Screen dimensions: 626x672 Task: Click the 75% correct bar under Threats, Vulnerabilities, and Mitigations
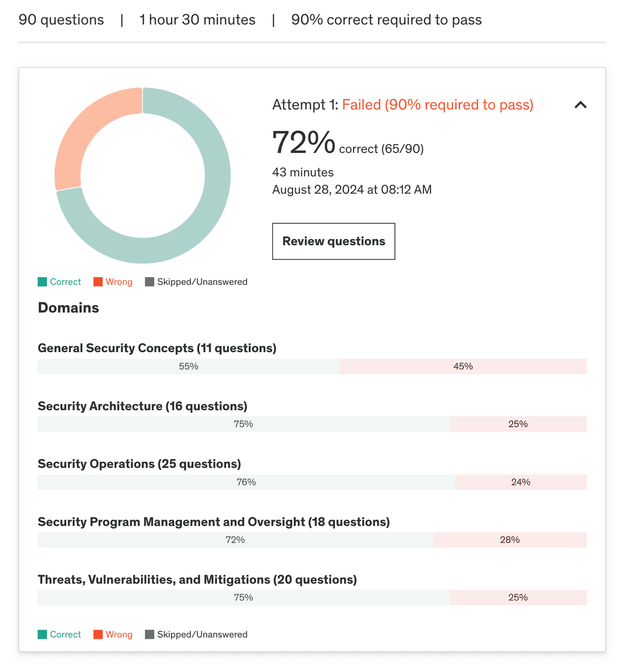(x=243, y=598)
